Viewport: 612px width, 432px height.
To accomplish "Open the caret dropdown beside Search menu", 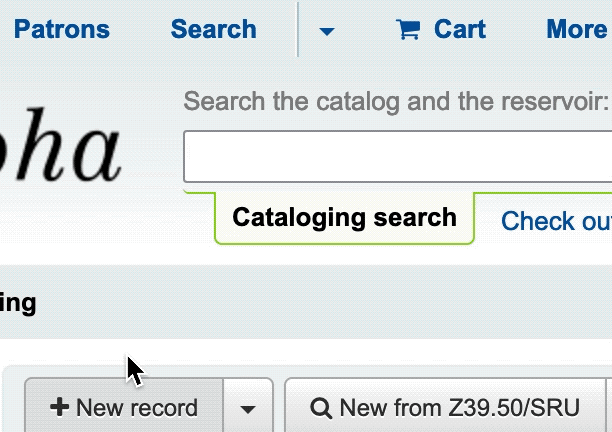I will pyautogui.click(x=327, y=31).
